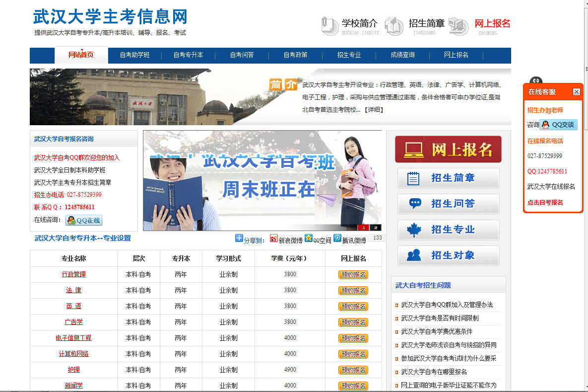Viewport: 588px width, 392px height.
Task: Open the 计算机网络 major link
Action: point(74,354)
